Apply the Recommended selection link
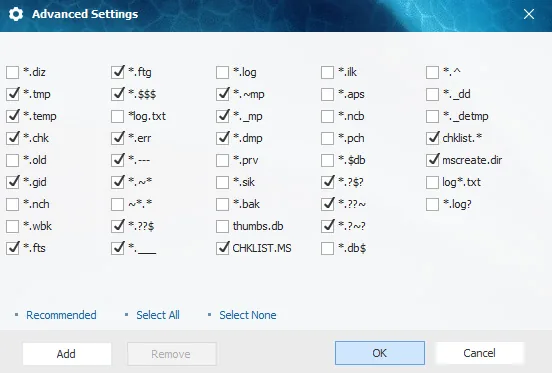Screen dimensions: 552x373 click(61, 315)
